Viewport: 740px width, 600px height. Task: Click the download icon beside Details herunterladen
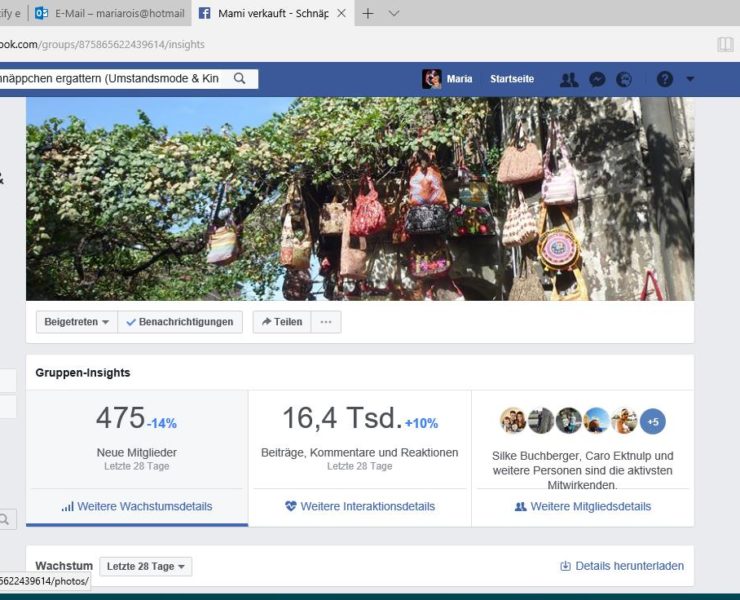point(565,566)
